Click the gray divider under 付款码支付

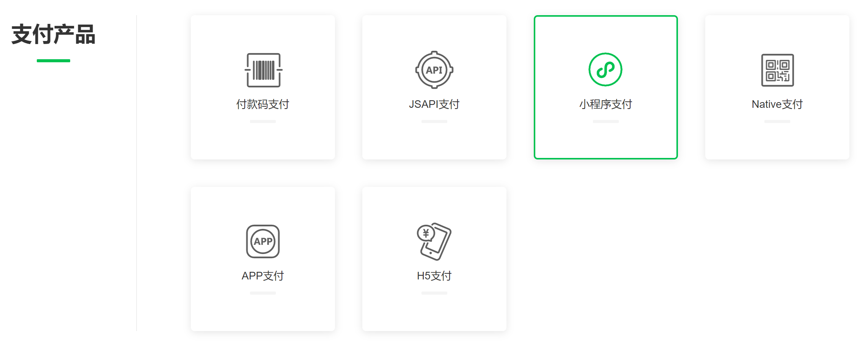click(263, 121)
